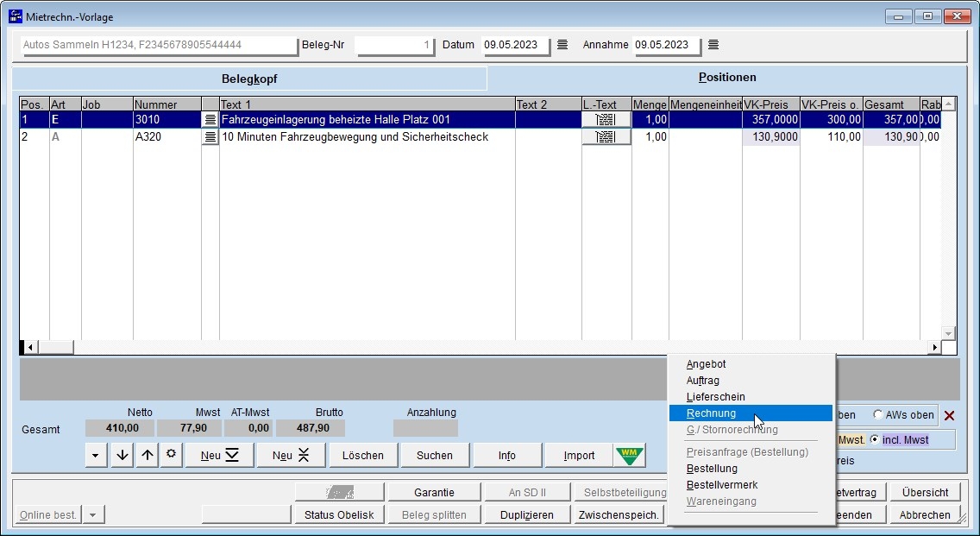The image size is (980, 536).
Task: Click the Mietrechn.-Vorlage window title icon
Action: 15,17
